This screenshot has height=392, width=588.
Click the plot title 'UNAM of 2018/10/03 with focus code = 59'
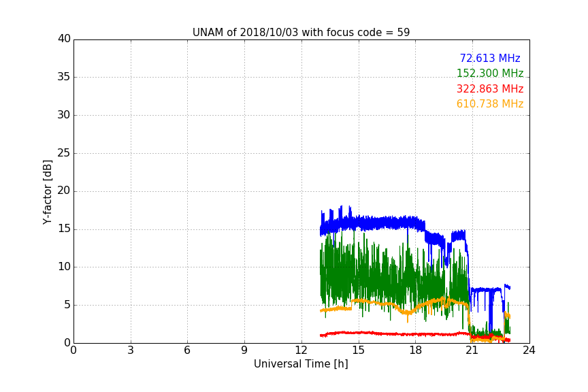pos(301,33)
